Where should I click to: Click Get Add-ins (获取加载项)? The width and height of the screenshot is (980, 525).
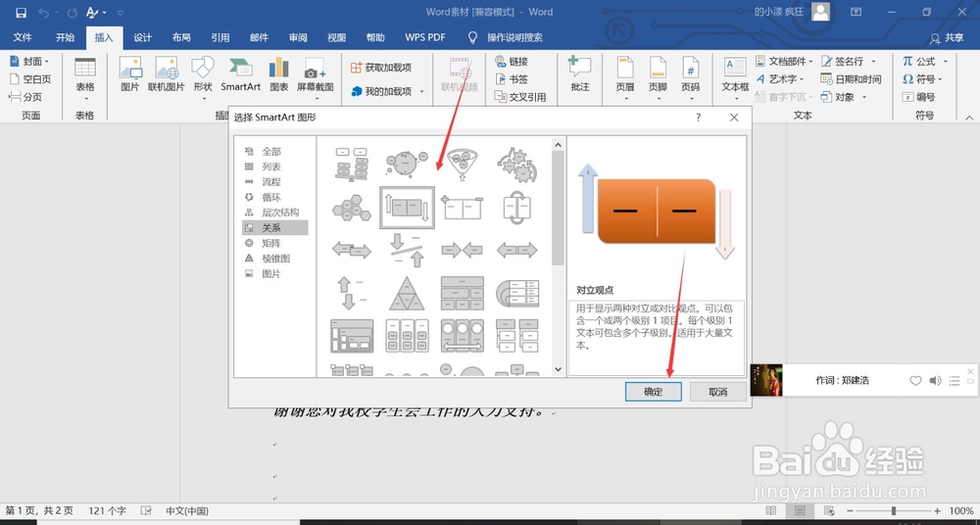(x=381, y=68)
